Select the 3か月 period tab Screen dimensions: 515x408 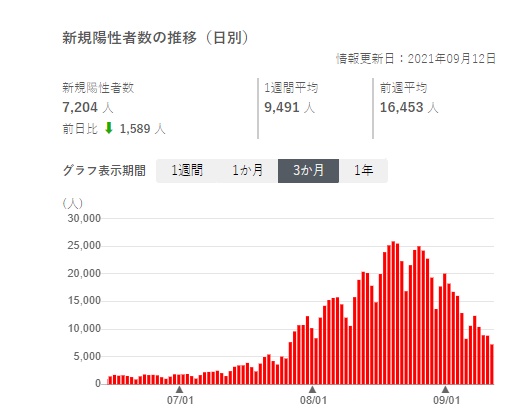tap(308, 171)
